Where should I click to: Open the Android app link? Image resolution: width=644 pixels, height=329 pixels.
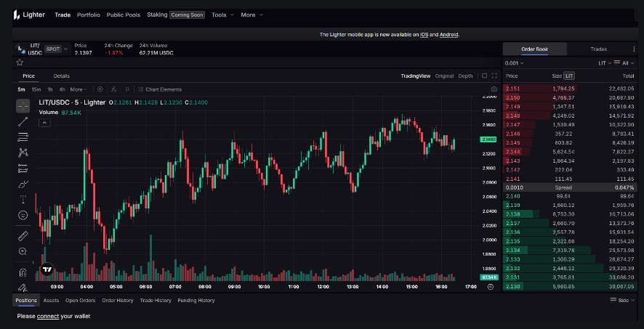click(x=448, y=34)
